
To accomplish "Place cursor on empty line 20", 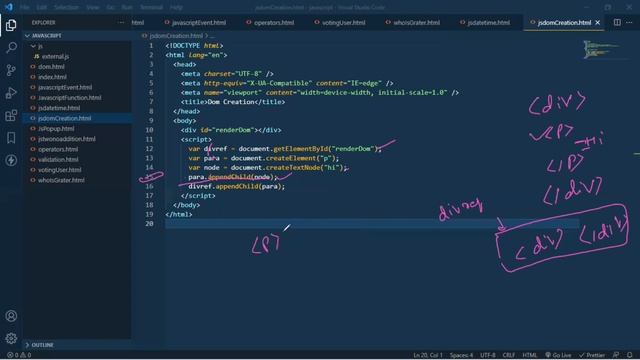I will point(372,224).
